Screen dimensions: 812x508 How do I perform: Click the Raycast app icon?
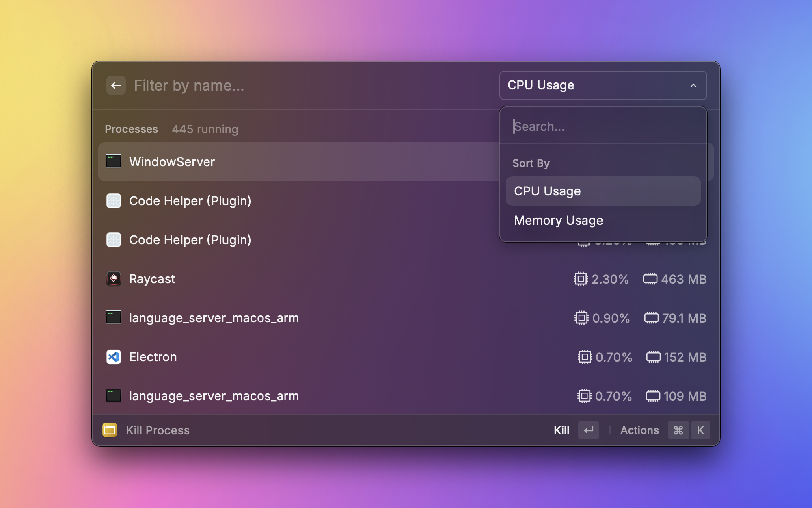(x=114, y=279)
